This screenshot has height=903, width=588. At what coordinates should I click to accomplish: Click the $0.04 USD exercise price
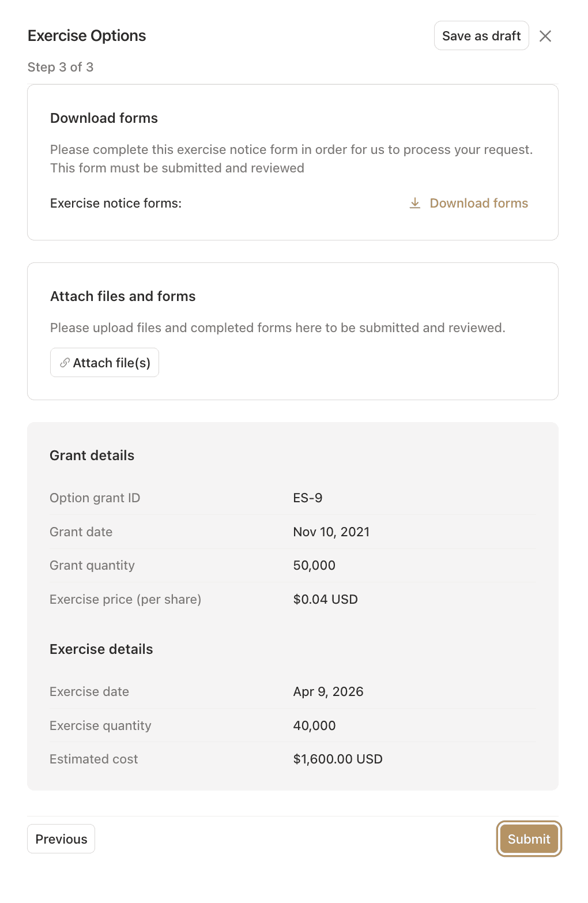326,599
